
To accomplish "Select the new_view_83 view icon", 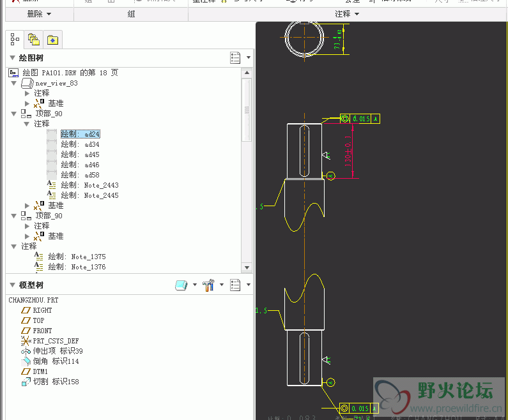I will point(27,83).
